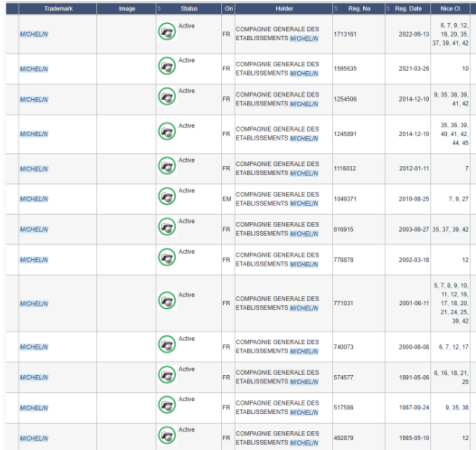The image size is (476, 450).
Task: Click the status icon for registration 574577
Action: tap(167, 375)
